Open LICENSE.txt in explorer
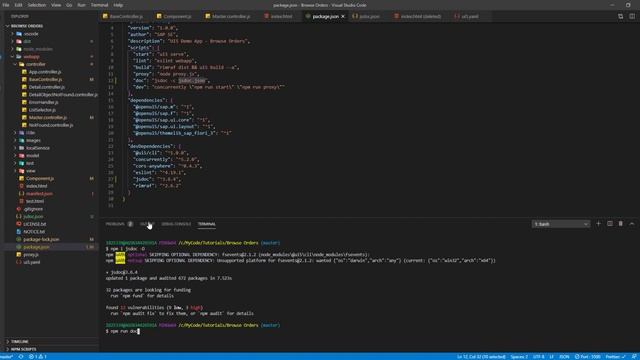 35,224
